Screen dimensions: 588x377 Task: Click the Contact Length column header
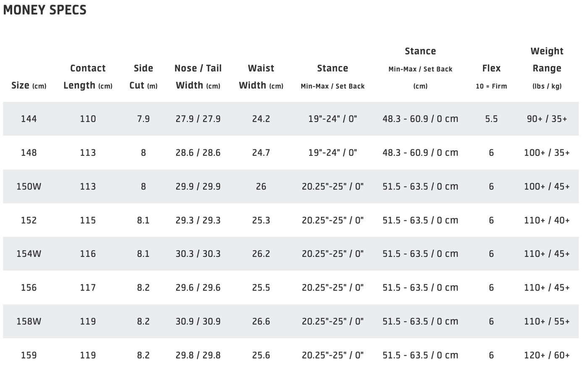(88, 77)
